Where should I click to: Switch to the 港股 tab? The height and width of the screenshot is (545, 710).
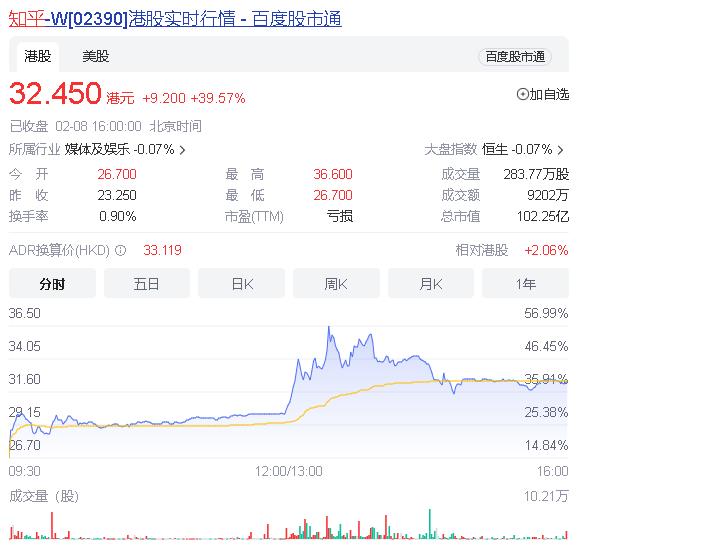point(38,56)
